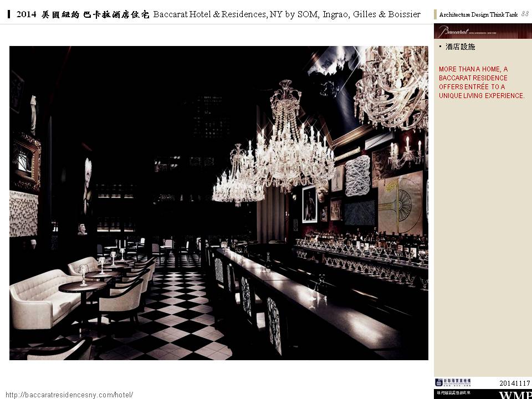
Task: Click the red MORE THAN A HOME tagline
Action: pos(481,83)
